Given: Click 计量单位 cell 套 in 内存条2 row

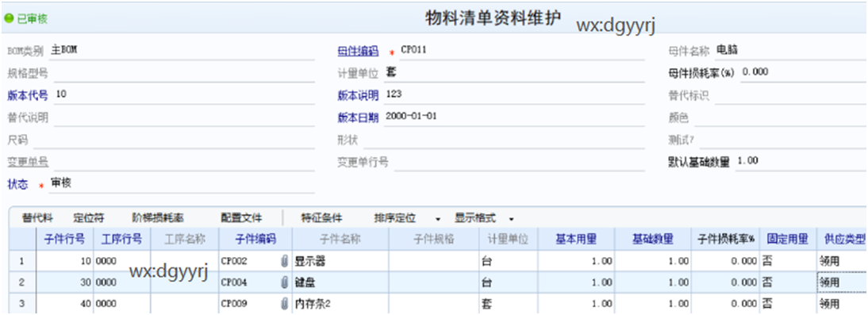Looking at the screenshot, I should coord(509,303).
